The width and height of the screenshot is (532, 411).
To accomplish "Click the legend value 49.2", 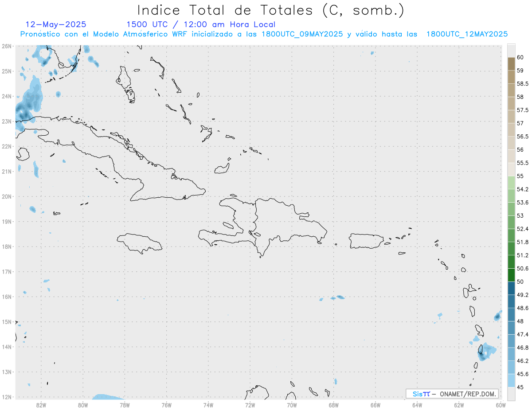I will point(523,295).
